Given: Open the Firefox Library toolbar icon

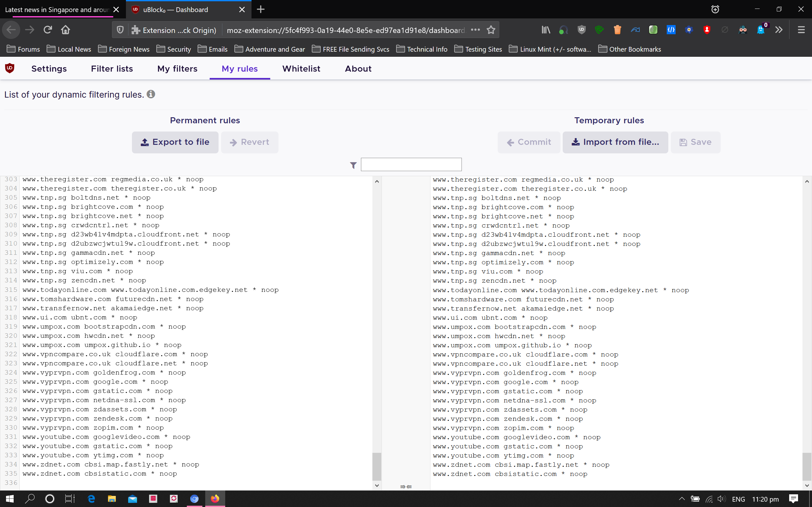Looking at the screenshot, I should coord(546,30).
